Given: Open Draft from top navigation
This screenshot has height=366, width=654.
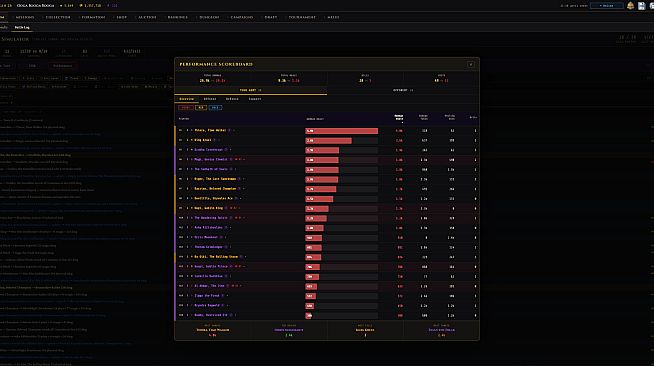Looking at the screenshot, I should (x=271, y=18).
